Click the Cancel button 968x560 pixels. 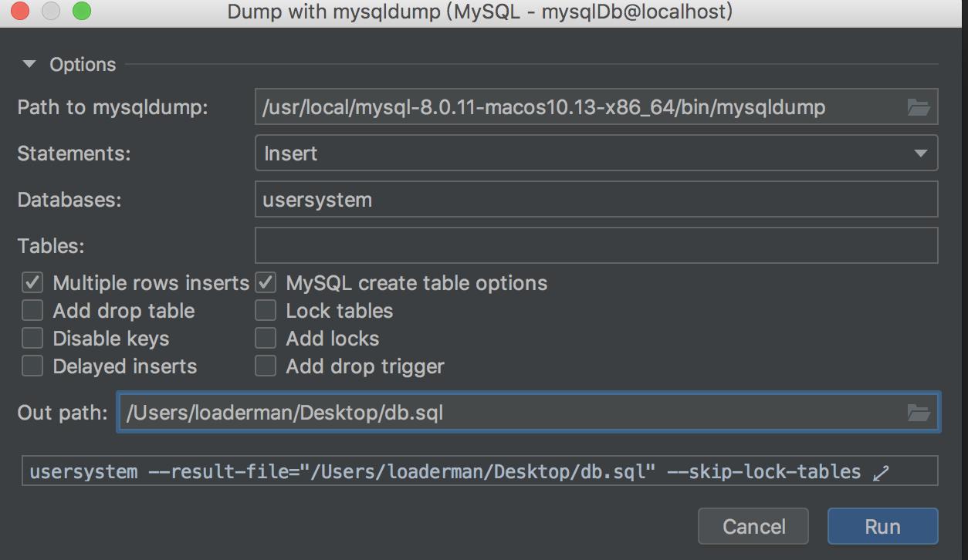[x=753, y=527]
